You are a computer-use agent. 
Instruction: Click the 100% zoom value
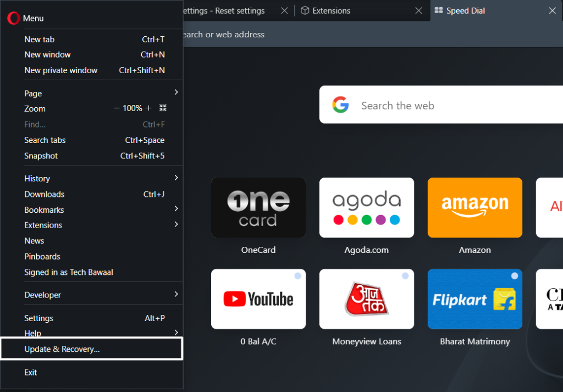(133, 108)
